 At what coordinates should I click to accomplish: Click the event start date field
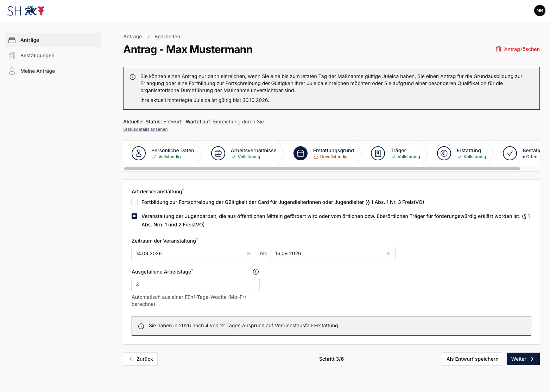(x=194, y=253)
